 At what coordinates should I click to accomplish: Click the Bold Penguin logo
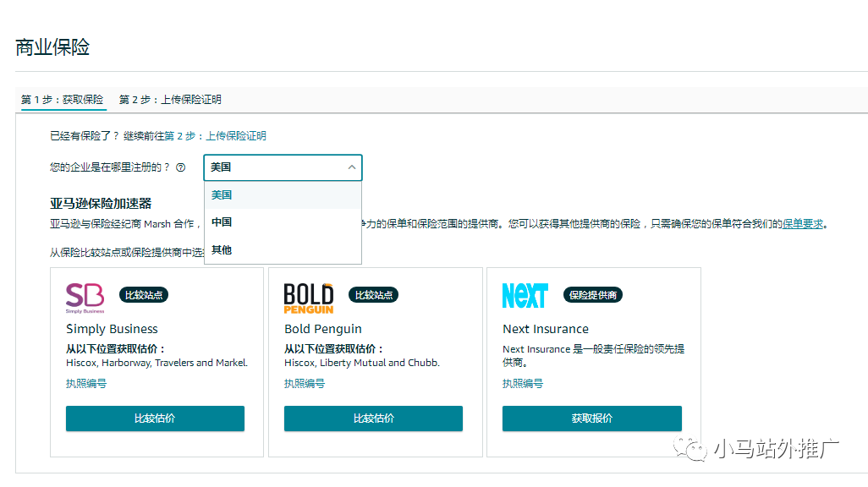click(x=309, y=298)
